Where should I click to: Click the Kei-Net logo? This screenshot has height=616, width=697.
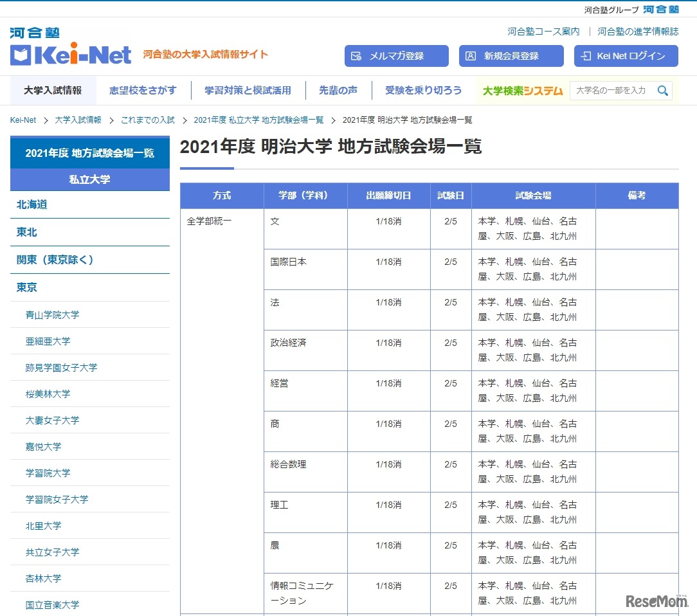pyautogui.click(x=71, y=55)
